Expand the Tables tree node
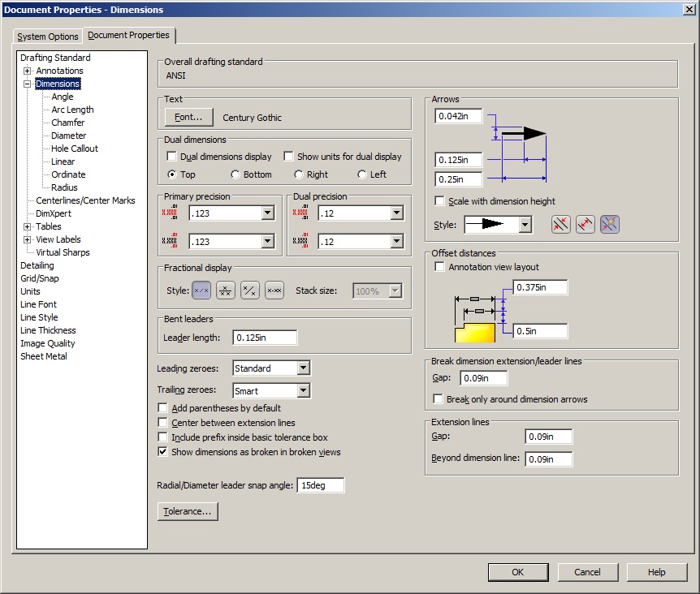 (x=28, y=226)
